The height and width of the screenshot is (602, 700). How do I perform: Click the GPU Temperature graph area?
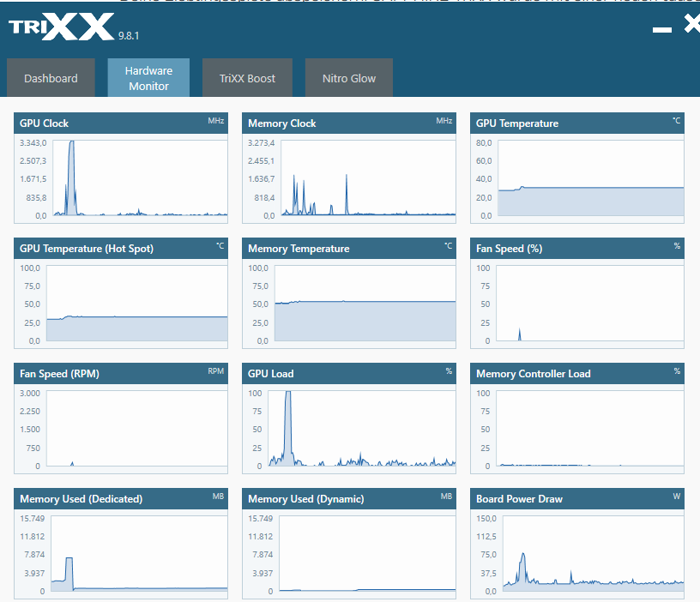tap(590, 178)
